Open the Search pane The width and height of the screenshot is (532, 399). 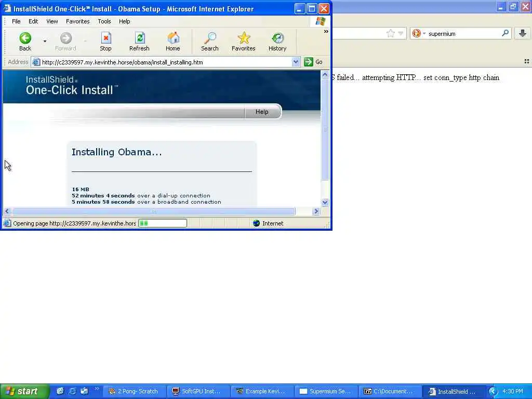210,42
